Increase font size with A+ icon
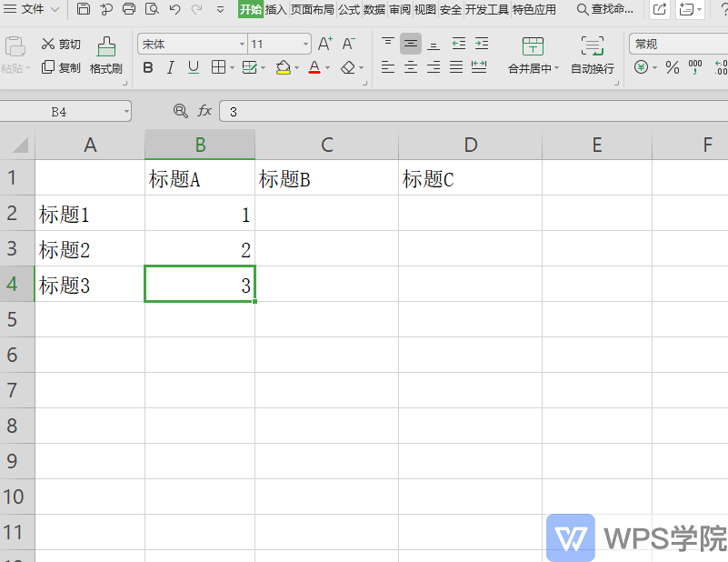The width and height of the screenshot is (728, 562). tap(325, 44)
